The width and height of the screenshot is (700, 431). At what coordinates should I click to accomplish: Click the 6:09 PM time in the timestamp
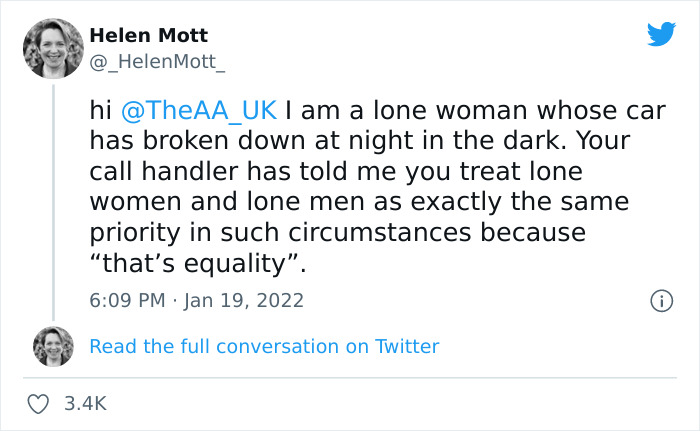tap(128, 300)
